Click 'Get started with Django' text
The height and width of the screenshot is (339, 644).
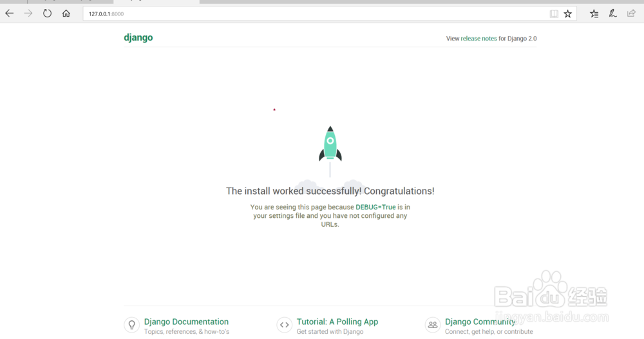coord(330,332)
